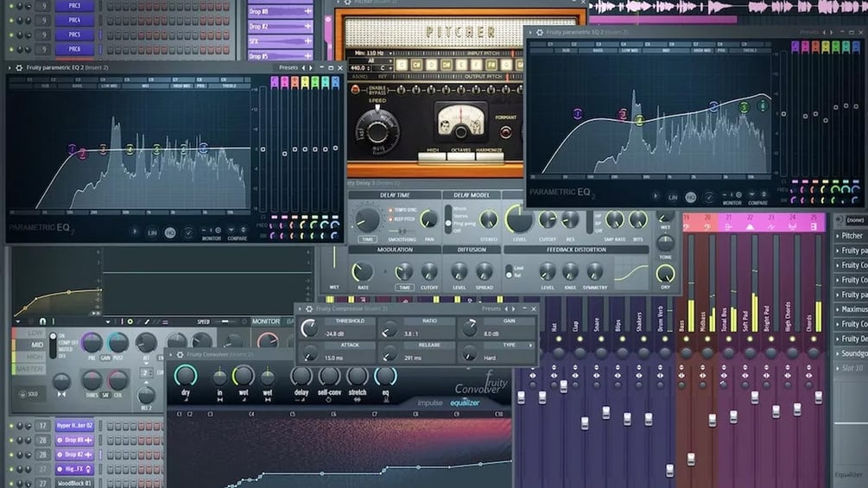Click LIN button in flat-curve EQ window
The height and width of the screenshot is (488, 868).
[152, 233]
